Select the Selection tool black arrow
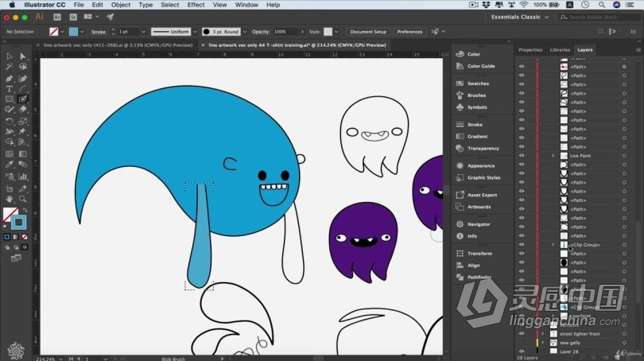Image resolution: width=644 pixels, height=361 pixels. pyautogui.click(x=9, y=56)
